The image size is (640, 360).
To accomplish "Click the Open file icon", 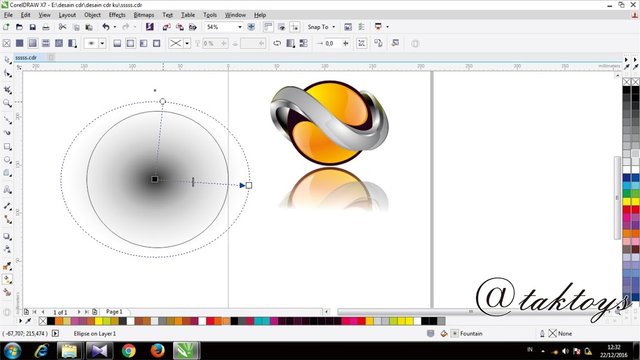I will 19,27.
